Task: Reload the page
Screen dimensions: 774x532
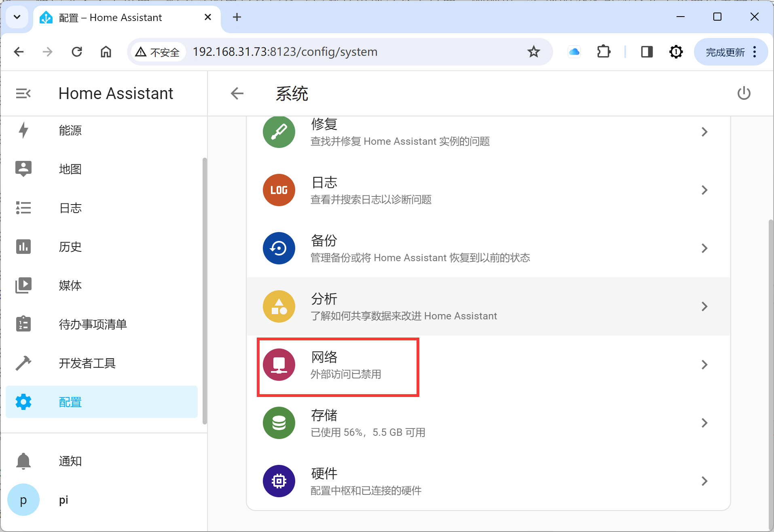Action: pos(77,52)
